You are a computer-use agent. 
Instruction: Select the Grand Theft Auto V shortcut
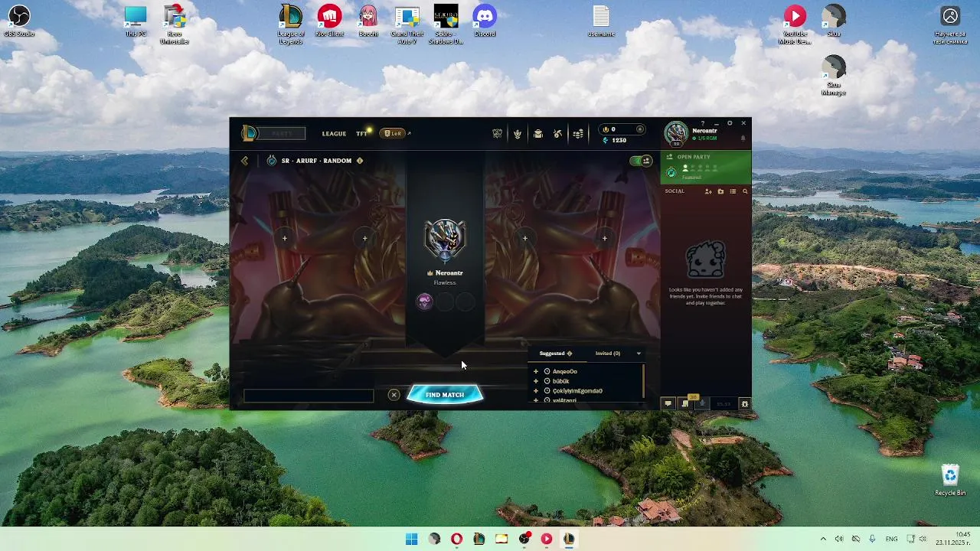click(407, 24)
